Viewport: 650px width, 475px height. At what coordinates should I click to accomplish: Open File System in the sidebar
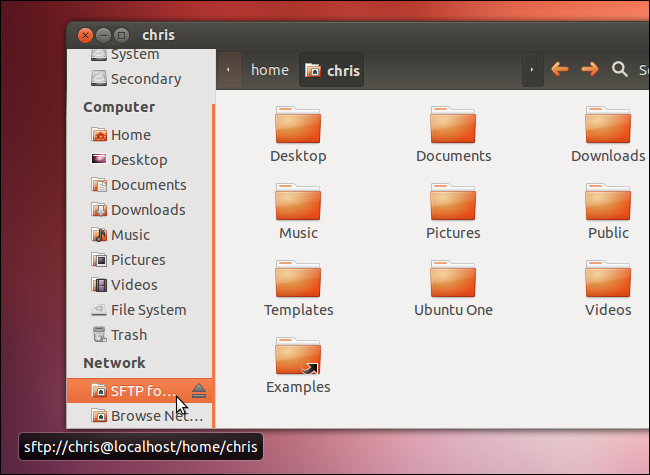tap(139, 310)
